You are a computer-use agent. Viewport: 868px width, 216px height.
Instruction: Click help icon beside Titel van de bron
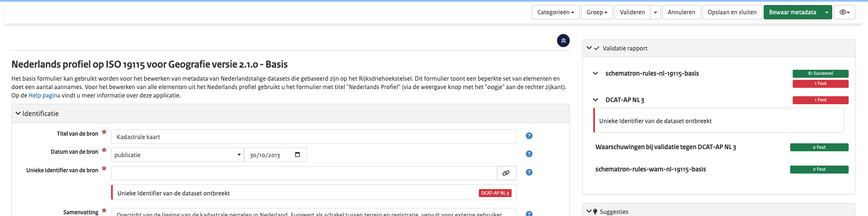[x=529, y=136]
